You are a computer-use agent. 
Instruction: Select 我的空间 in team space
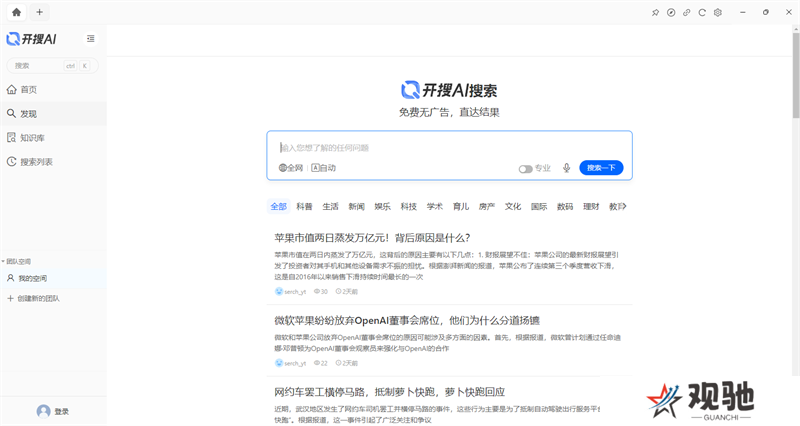pos(53,279)
